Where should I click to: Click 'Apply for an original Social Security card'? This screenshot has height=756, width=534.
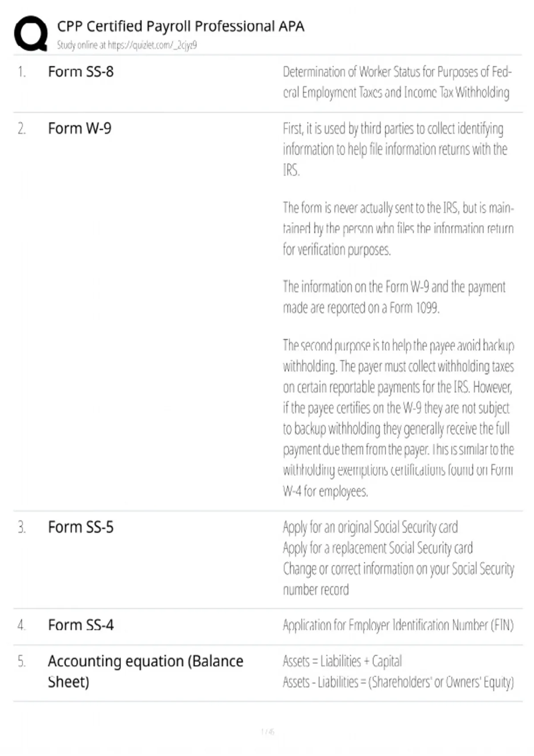click(370, 527)
